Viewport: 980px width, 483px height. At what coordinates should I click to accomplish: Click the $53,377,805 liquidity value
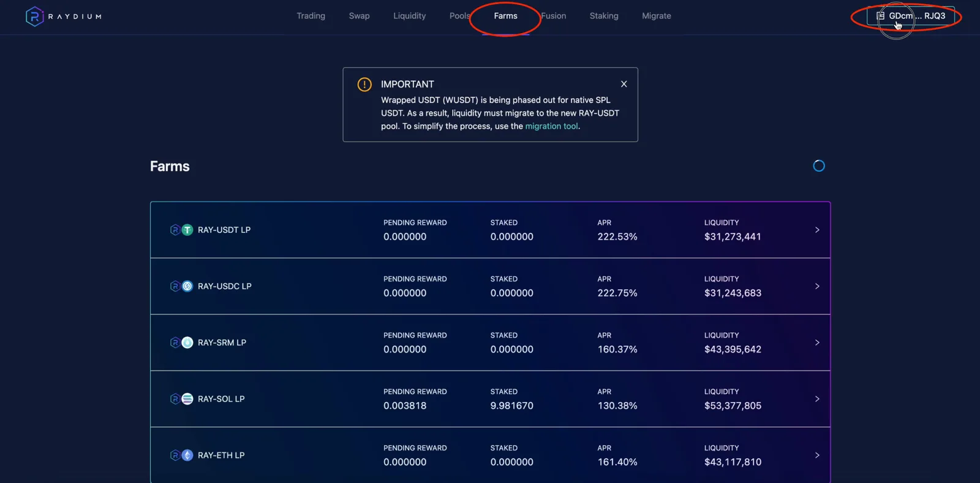click(733, 406)
